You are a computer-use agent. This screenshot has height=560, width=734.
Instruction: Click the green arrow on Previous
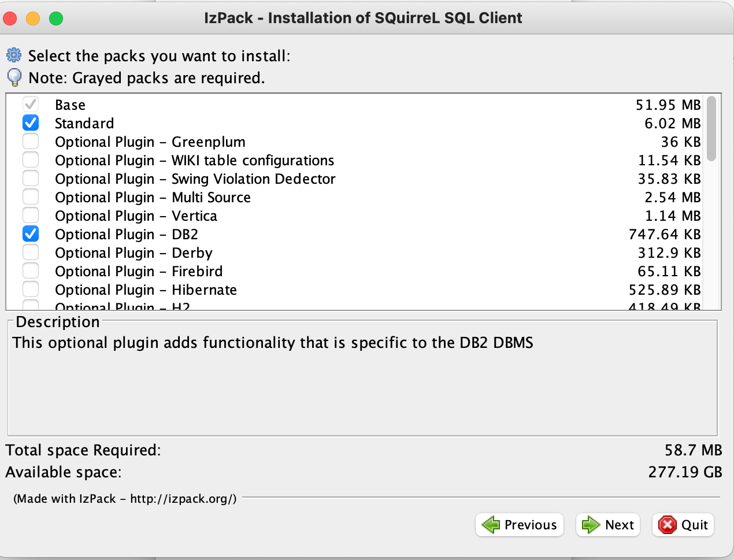[x=491, y=525]
